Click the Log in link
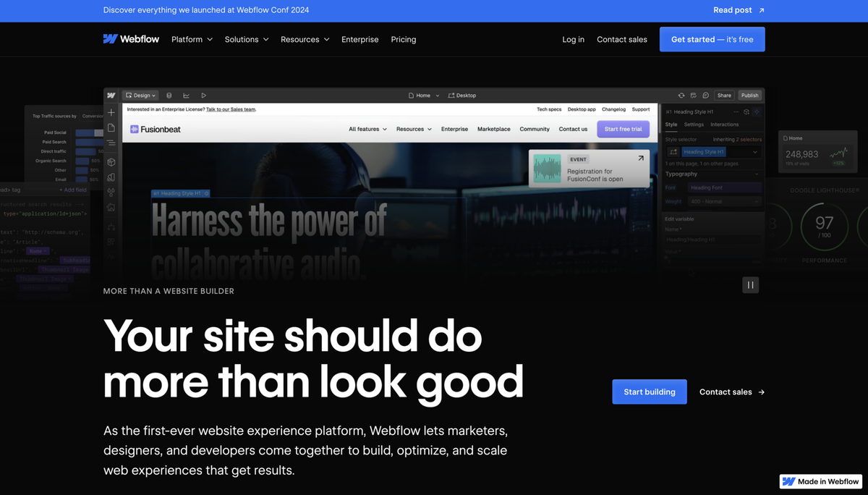 tap(574, 39)
